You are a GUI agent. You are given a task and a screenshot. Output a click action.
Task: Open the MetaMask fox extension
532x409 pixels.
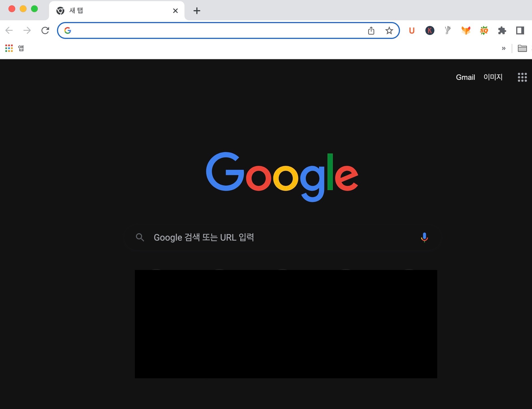click(466, 30)
